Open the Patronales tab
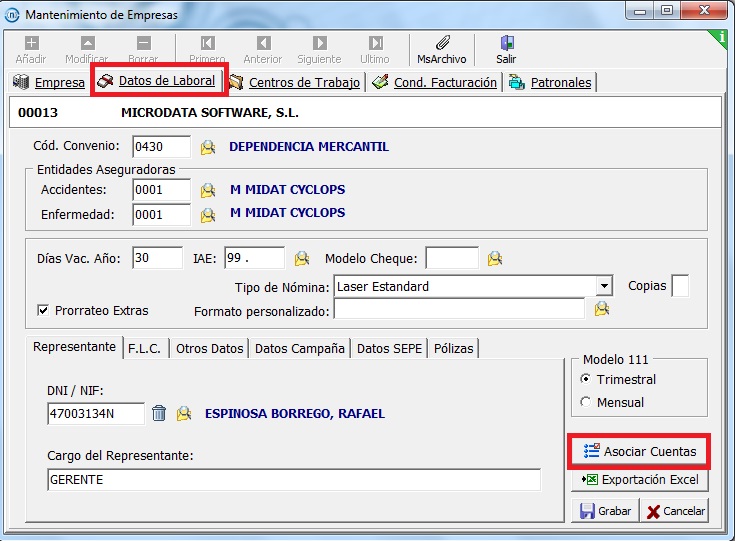The image size is (735, 541). [550, 82]
